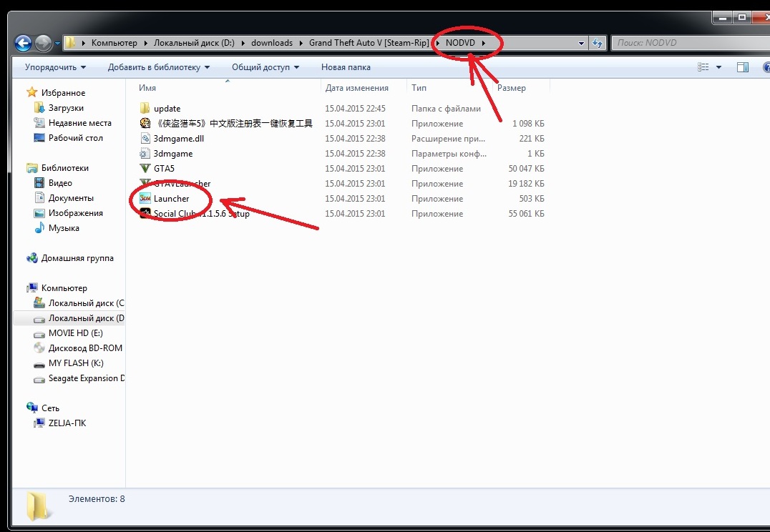Click the Launcher file name
Image resolution: width=770 pixels, height=532 pixels.
(x=171, y=199)
